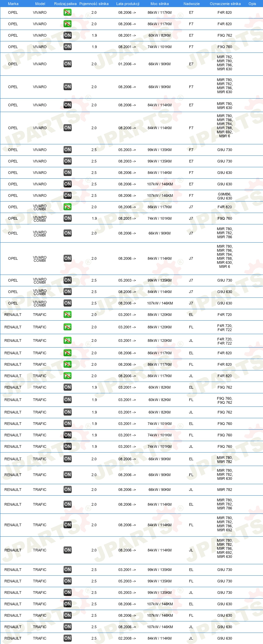Click 'EL' body code in Trafic 03.2001 G9U 730 row
Screen dimensions: 263x644
click(191, 570)
